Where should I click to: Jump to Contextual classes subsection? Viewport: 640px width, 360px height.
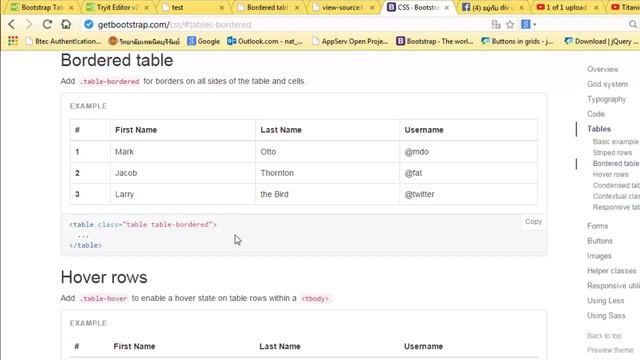tap(616, 196)
